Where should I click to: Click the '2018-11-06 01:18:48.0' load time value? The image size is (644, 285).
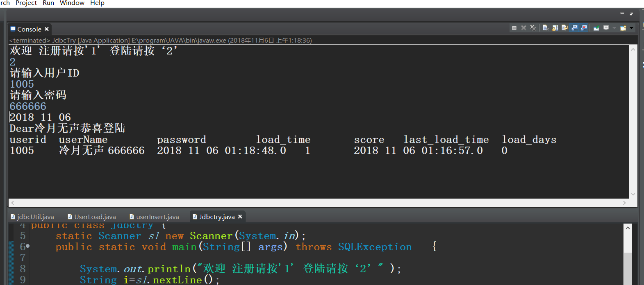(x=222, y=150)
